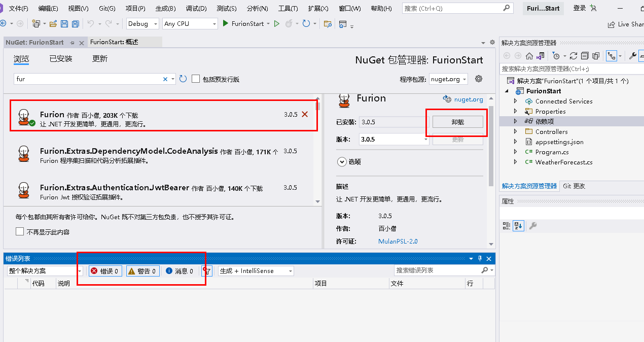The width and height of the screenshot is (644, 342).
Task: Toggle Errors 0 filter button
Action: (x=105, y=271)
